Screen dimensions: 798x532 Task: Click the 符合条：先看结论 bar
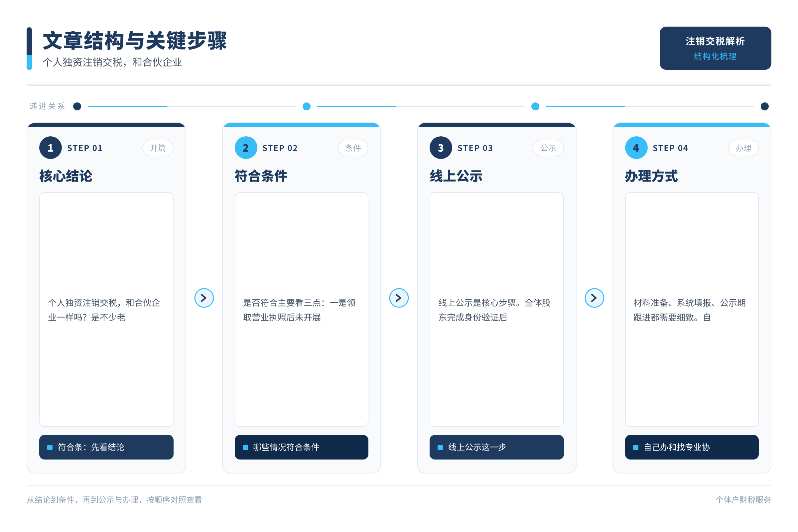coord(106,447)
